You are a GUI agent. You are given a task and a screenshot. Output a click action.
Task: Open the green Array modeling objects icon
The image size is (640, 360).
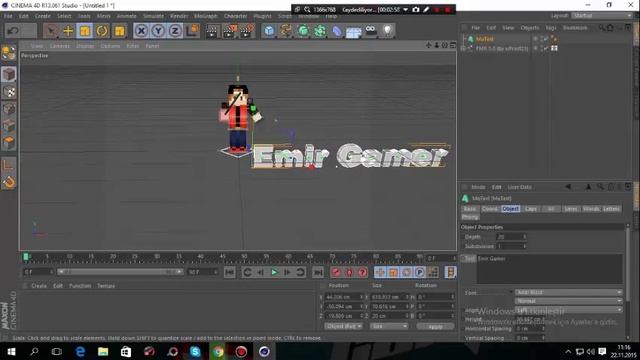point(303,31)
